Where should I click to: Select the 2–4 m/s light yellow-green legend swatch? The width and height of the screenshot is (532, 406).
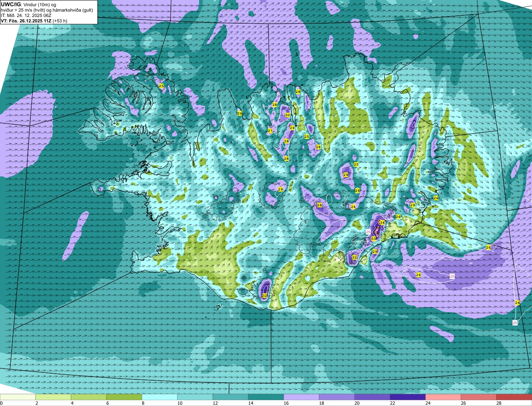53,397
